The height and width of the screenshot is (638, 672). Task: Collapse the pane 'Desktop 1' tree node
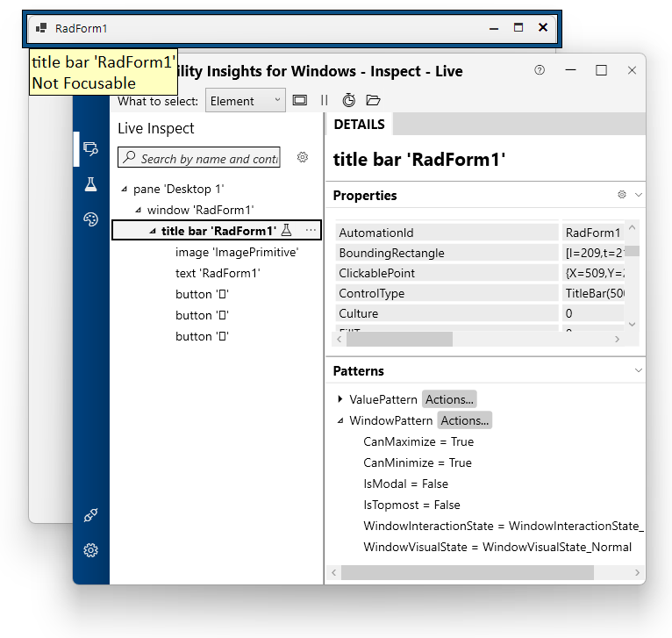point(125,189)
